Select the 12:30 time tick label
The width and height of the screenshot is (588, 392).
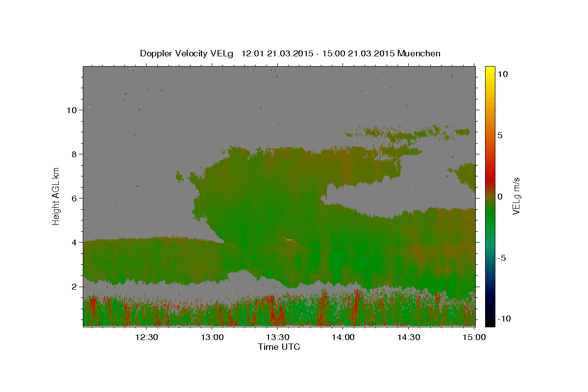click(x=147, y=337)
